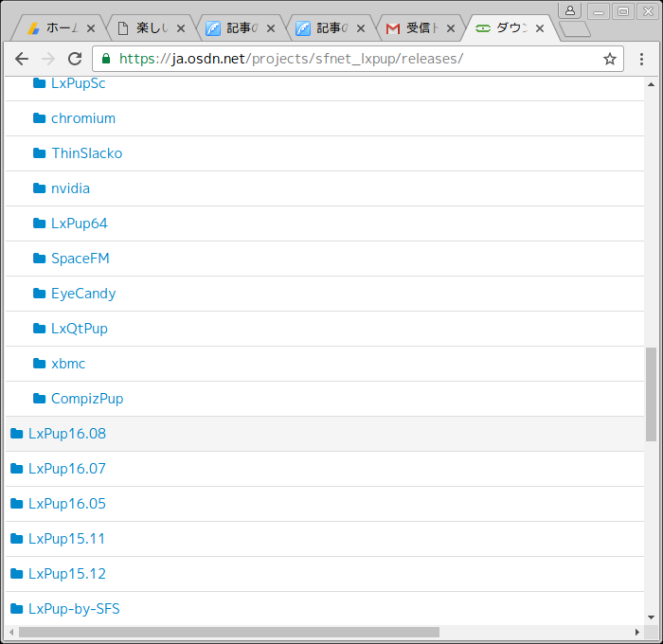
Task: Click the horizontal scrollbar thumb at bottom
Action: pos(229,632)
